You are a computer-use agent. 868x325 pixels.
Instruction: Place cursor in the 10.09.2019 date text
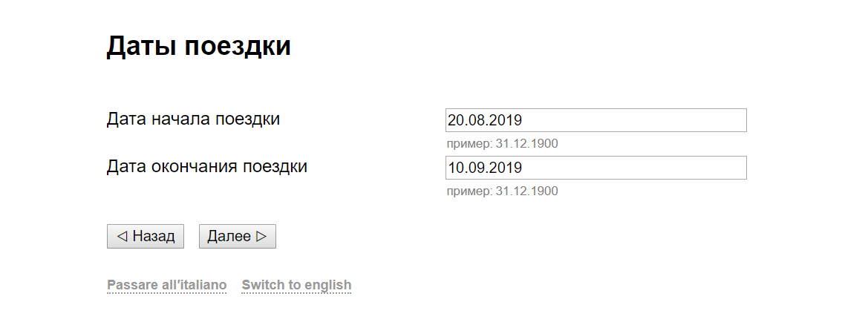click(485, 168)
